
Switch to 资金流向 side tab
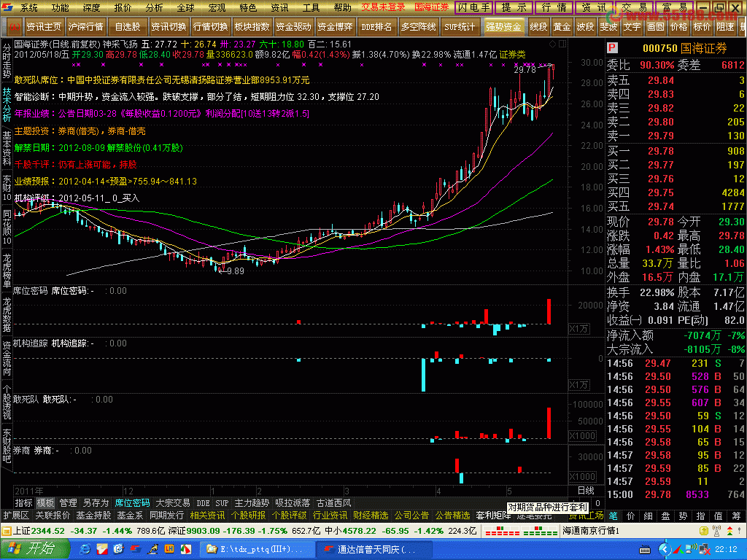pyautogui.click(x=7, y=359)
